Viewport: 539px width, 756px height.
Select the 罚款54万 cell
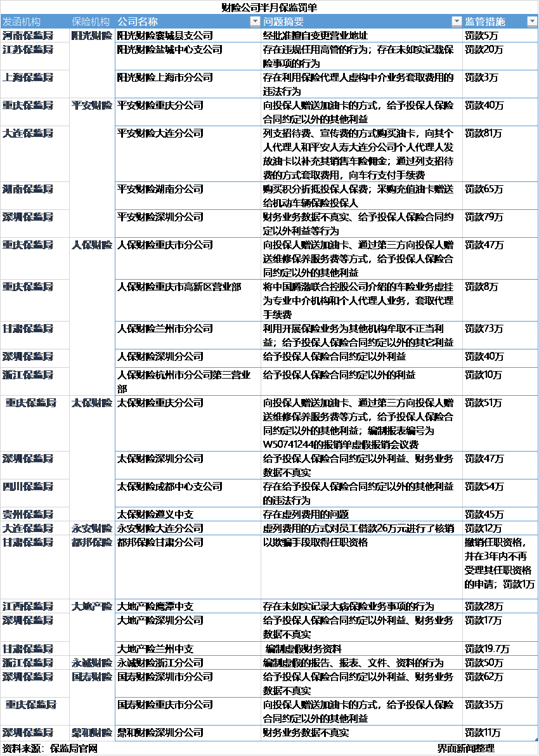click(x=500, y=493)
